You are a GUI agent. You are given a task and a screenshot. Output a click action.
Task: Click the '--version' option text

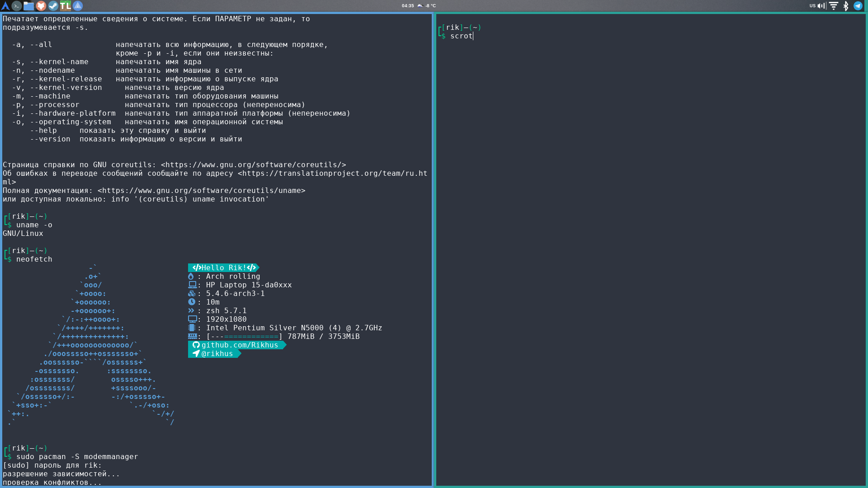coord(50,139)
